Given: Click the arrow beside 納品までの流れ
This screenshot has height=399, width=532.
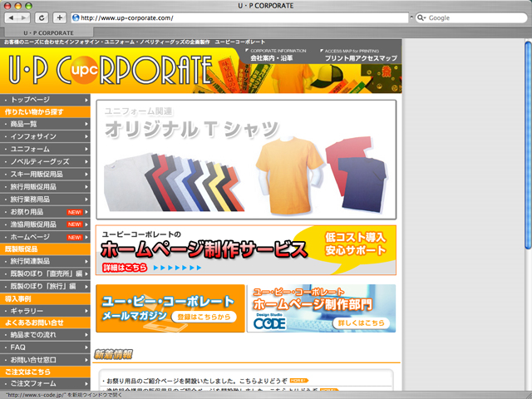Looking at the screenshot, I should pos(86,335).
